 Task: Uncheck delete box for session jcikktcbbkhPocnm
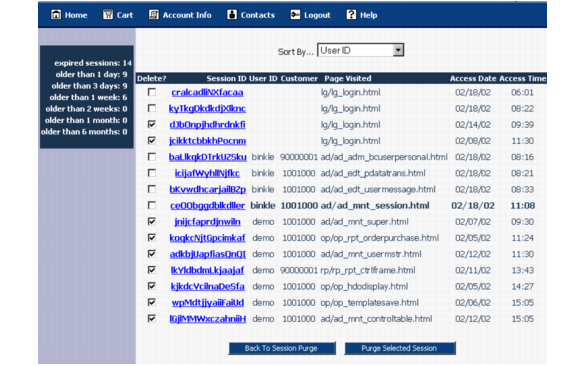point(152,141)
